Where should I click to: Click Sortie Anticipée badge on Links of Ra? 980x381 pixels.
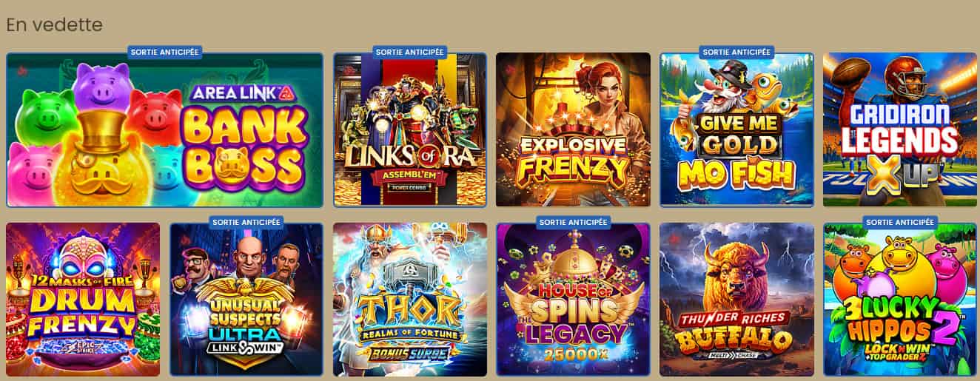[x=409, y=52]
